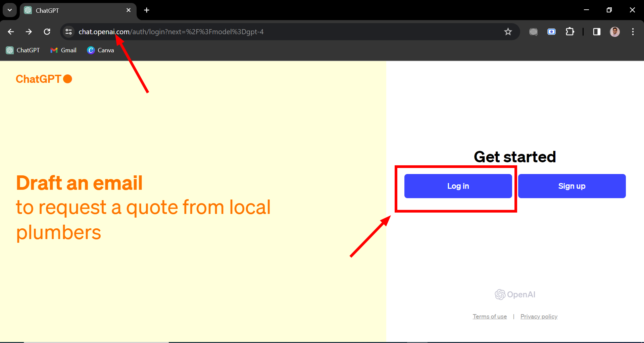Open the Privacy policy link
This screenshot has width=644, height=343.
[x=539, y=316]
